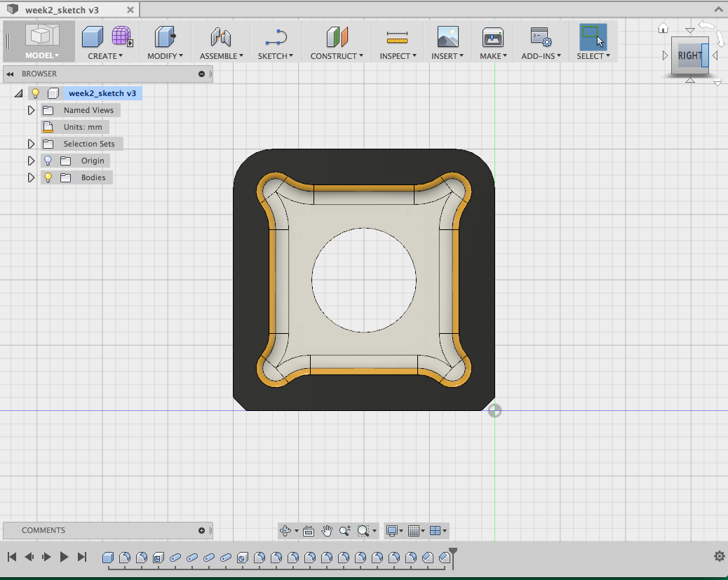Screen dimensions: 728x580
Task: Open the MAKE menu
Action: [x=494, y=55]
